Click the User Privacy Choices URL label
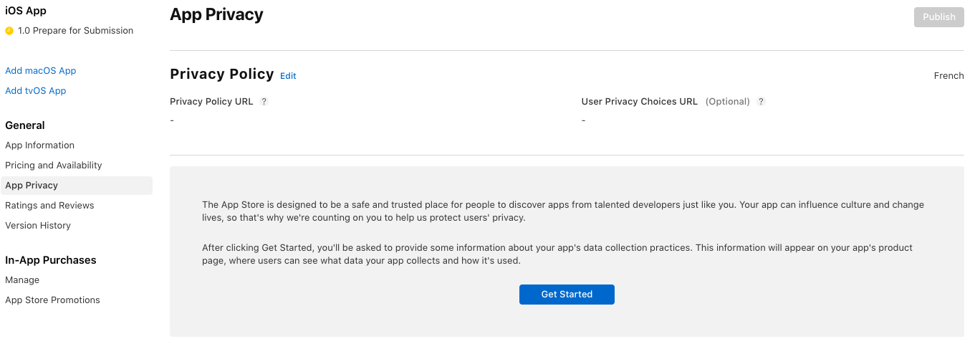Viewport: 980px width, 349px height. pyautogui.click(x=639, y=102)
